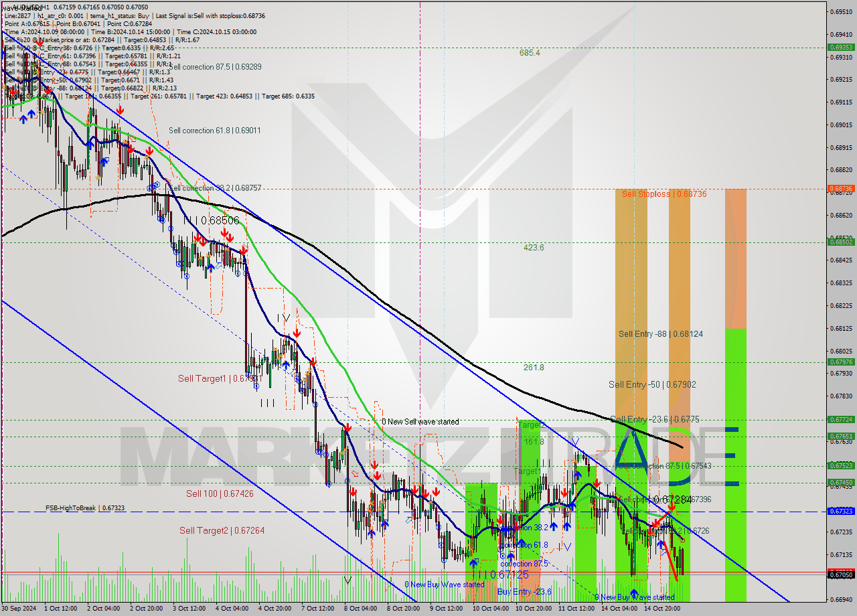Click the 8 Oct 20:00 time label
This screenshot has width=857, height=616.
pyautogui.click(x=404, y=609)
